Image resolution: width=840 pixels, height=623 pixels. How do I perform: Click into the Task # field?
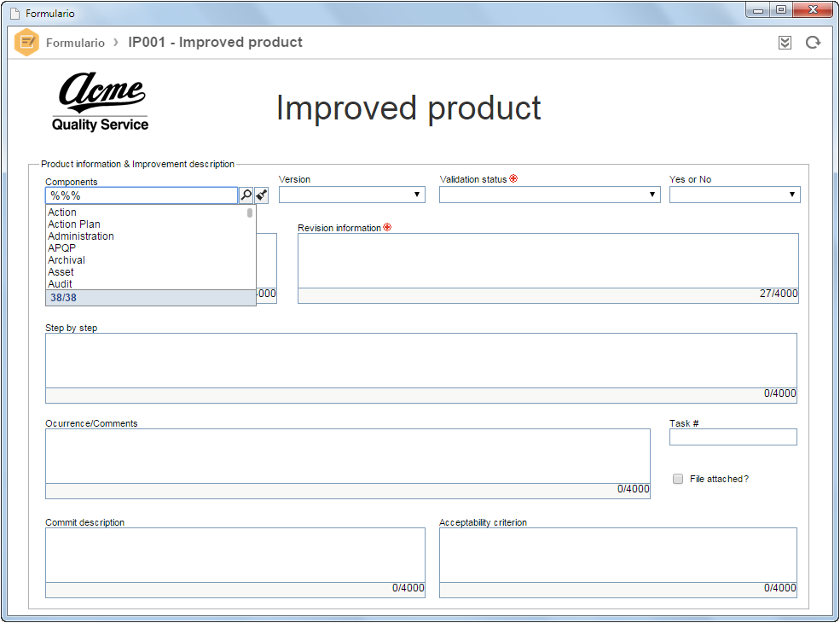coord(733,437)
